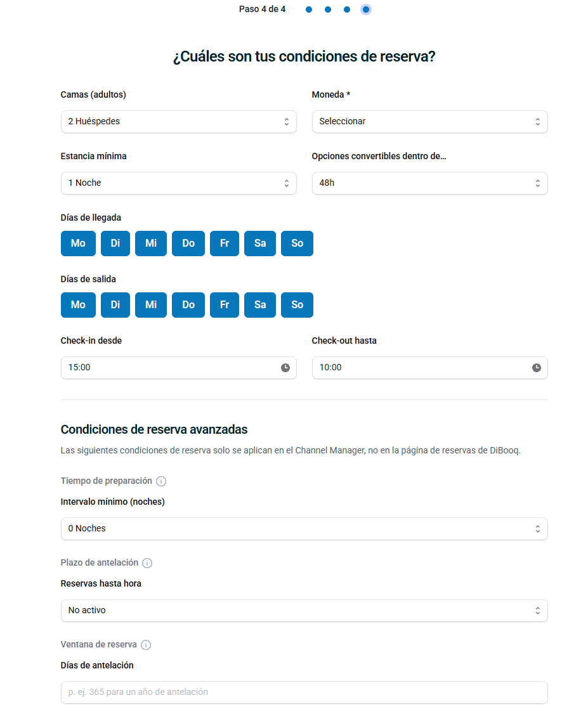Image resolution: width=588 pixels, height=721 pixels.
Task: Go to the second step indicator dot
Action: click(x=327, y=10)
